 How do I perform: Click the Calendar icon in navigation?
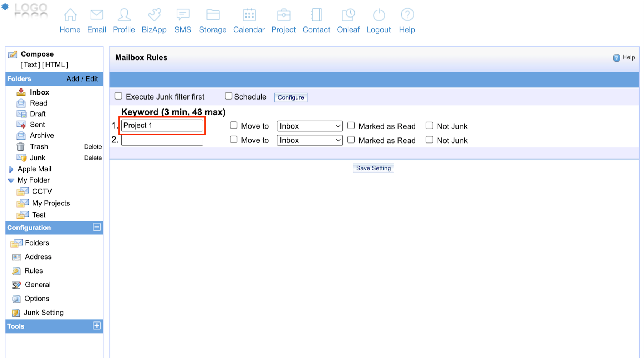coord(249,15)
